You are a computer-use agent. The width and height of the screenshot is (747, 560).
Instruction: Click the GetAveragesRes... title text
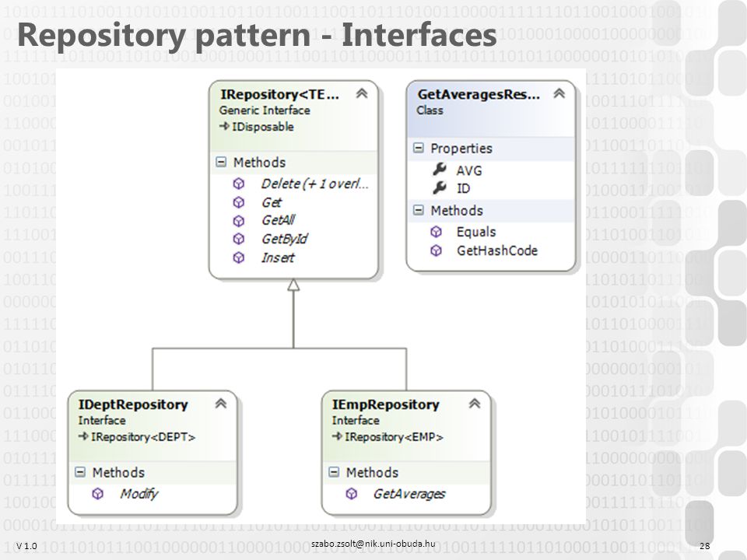(479, 94)
